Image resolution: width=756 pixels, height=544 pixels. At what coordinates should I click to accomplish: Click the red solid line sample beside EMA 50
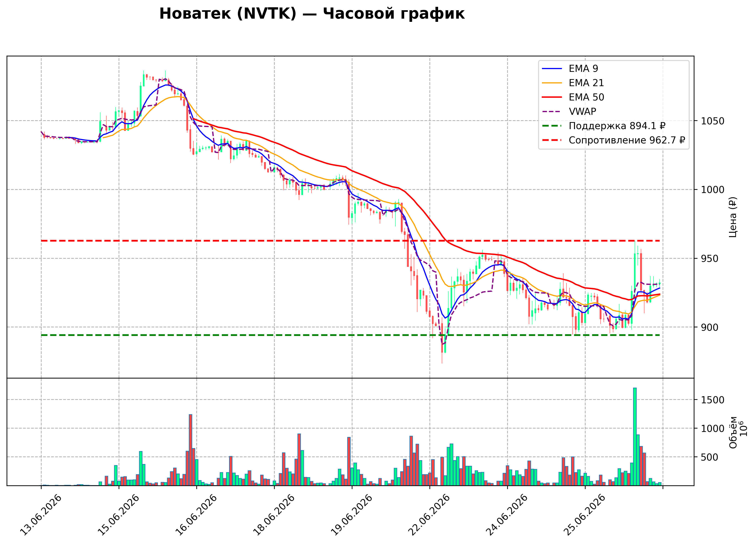coord(552,97)
